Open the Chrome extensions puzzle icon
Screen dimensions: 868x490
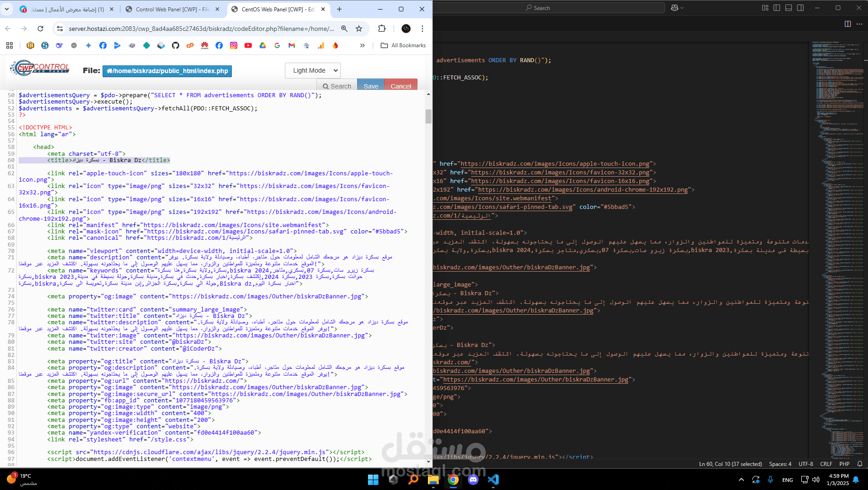382,29
